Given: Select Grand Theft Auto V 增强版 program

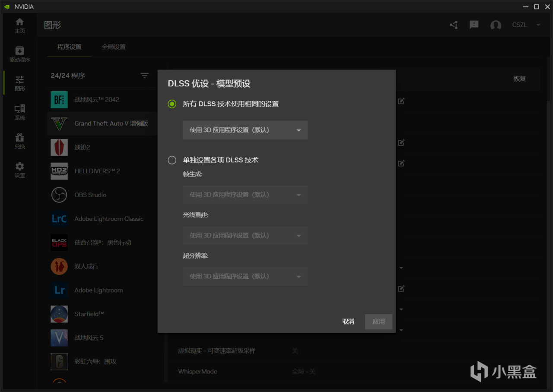Looking at the screenshot, I should (102, 124).
